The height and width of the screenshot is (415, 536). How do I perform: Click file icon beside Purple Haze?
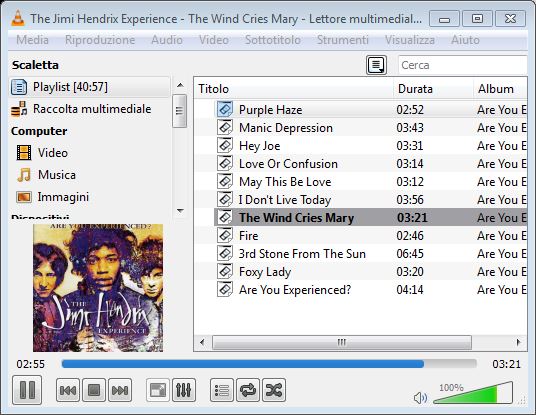tap(225, 109)
